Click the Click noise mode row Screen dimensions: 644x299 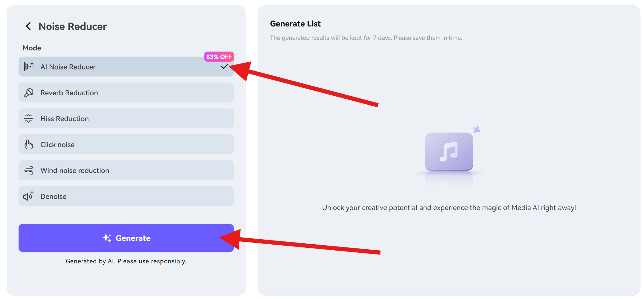[126, 144]
